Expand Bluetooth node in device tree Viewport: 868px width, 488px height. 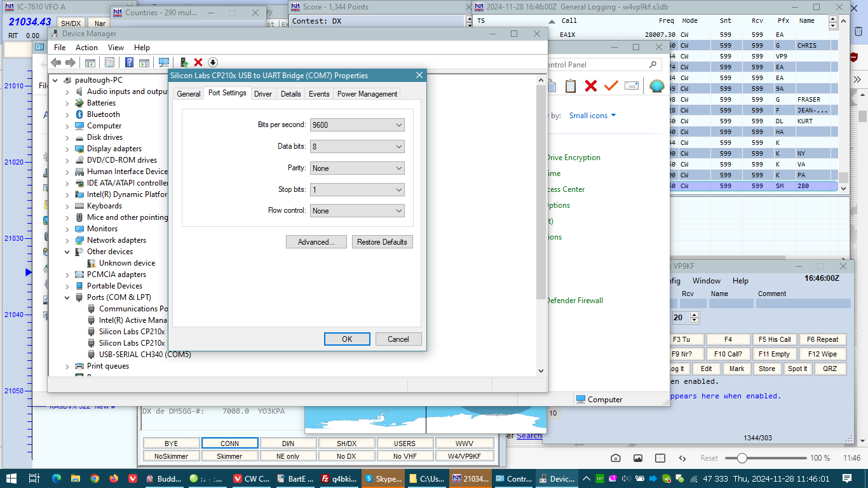[x=67, y=114]
